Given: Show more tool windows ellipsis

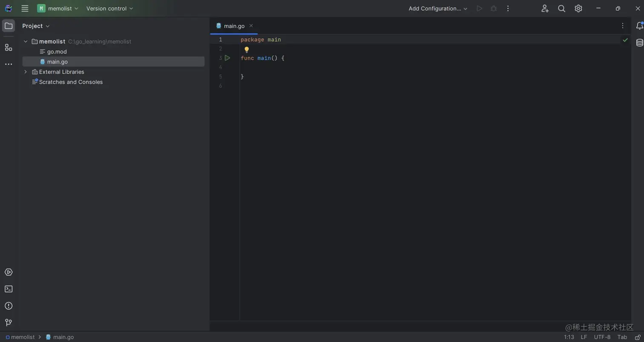Looking at the screenshot, I should 9,64.
